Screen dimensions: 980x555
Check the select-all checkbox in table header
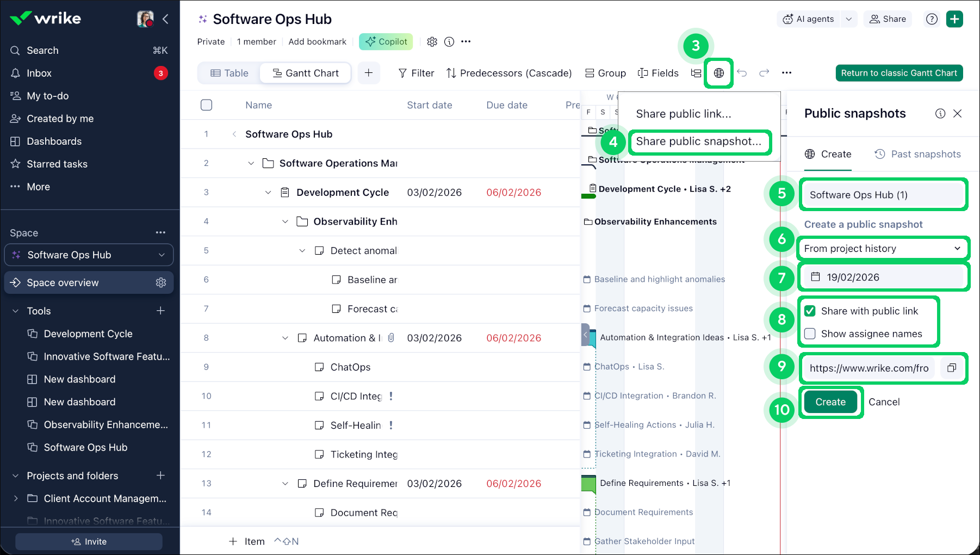click(x=206, y=105)
